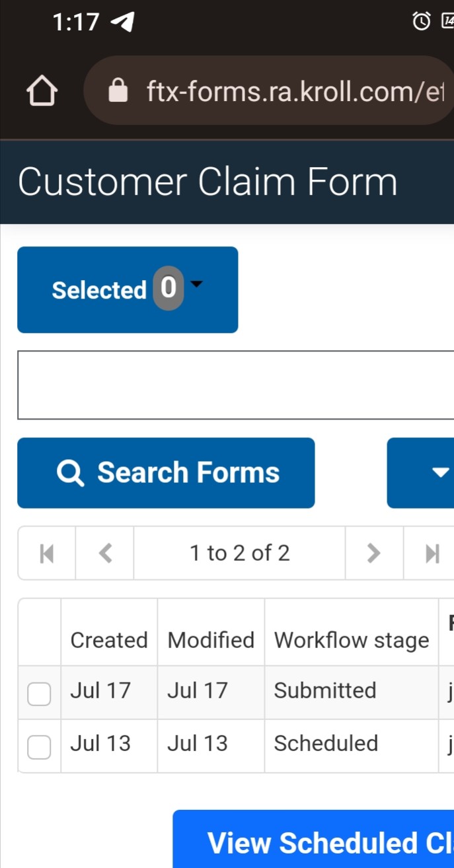Jump to the last page of results

[432, 553]
